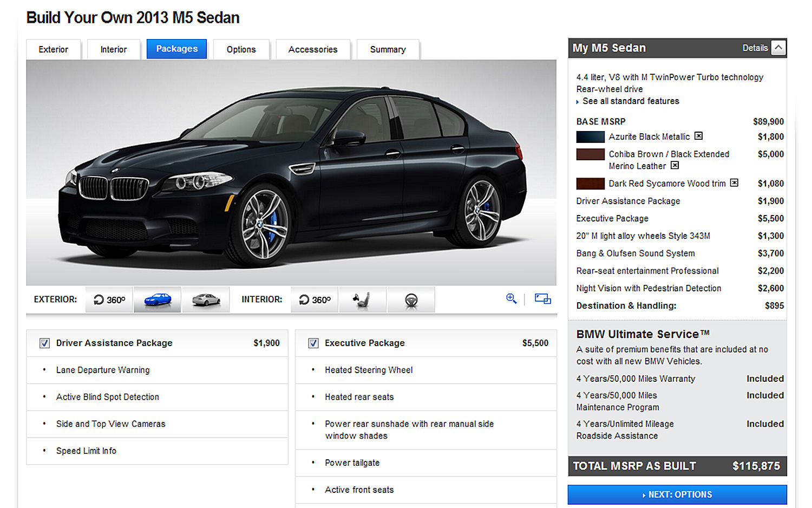Switch to the Exterior tab
This screenshot has width=812, height=508.
pos(53,49)
